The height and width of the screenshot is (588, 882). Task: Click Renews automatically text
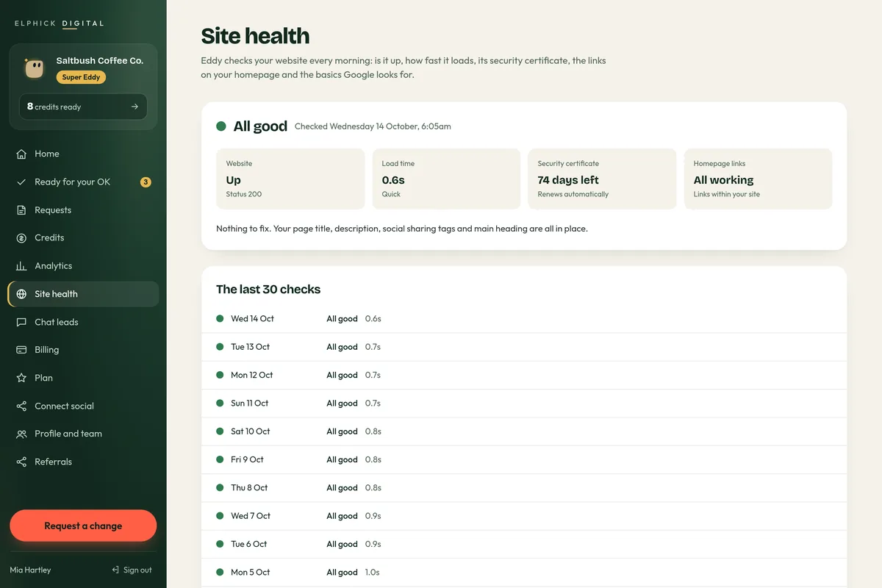pos(573,195)
